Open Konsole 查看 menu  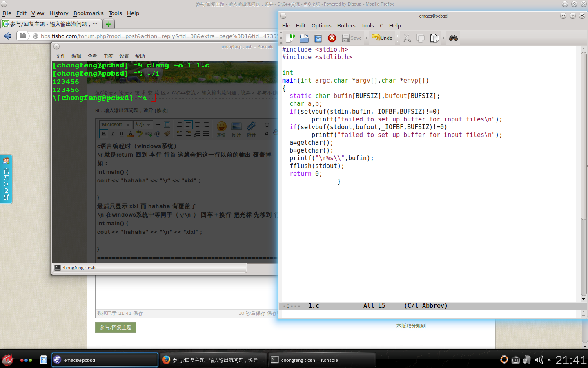click(x=92, y=56)
